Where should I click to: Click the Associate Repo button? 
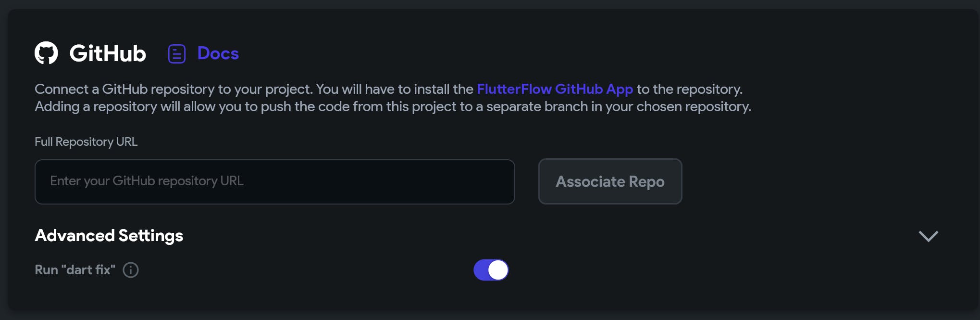point(610,181)
